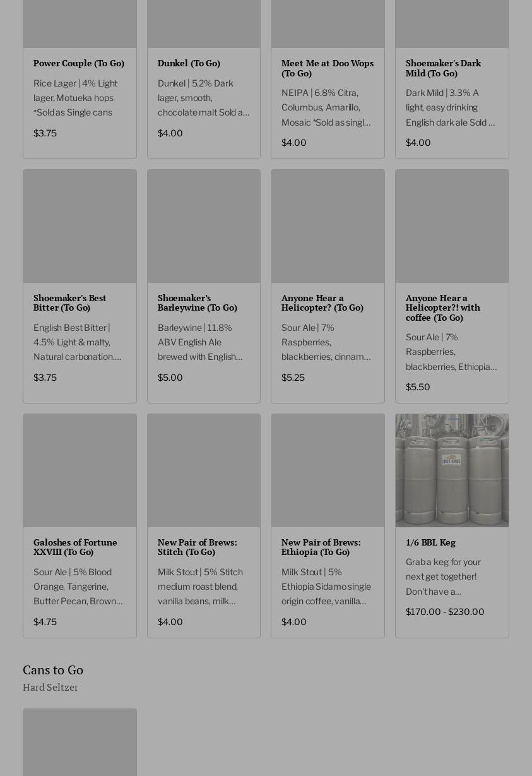Open Anyone Hear a Helicopter?! with coffee

442,307
